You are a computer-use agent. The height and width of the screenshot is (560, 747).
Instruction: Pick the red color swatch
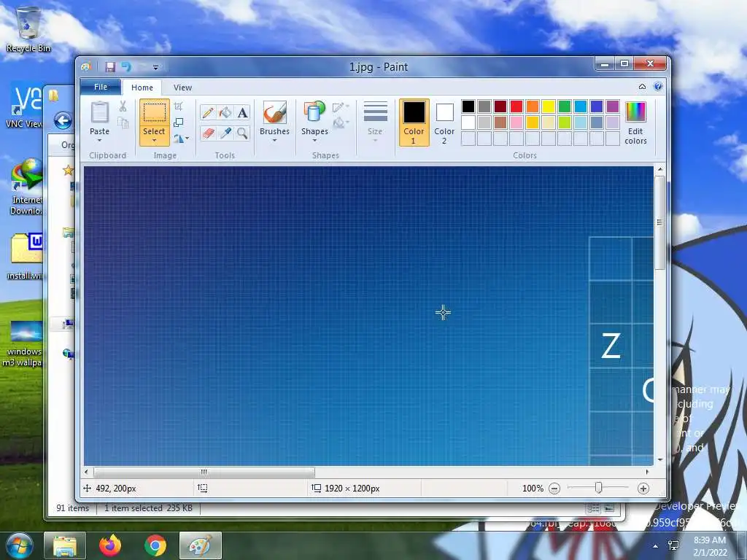(x=516, y=106)
